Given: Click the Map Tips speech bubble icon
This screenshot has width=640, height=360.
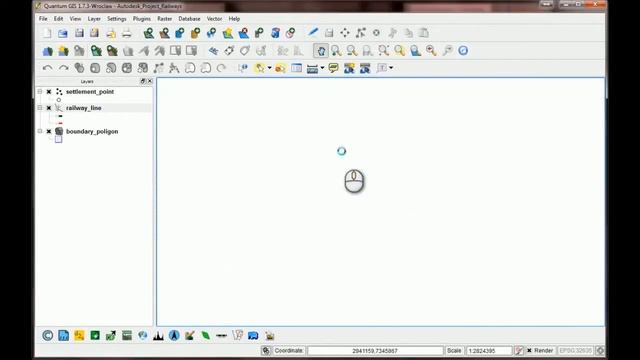Looking at the screenshot, I should pos(333,68).
